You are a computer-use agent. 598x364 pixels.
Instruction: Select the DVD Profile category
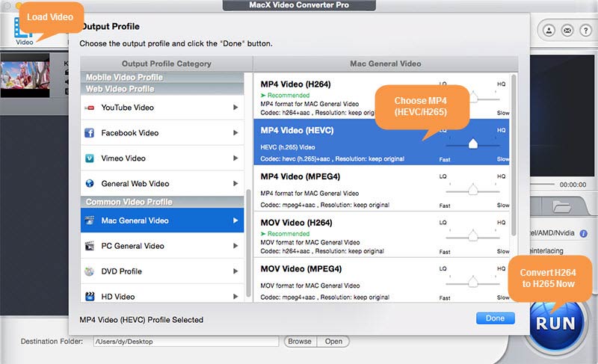coord(162,271)
